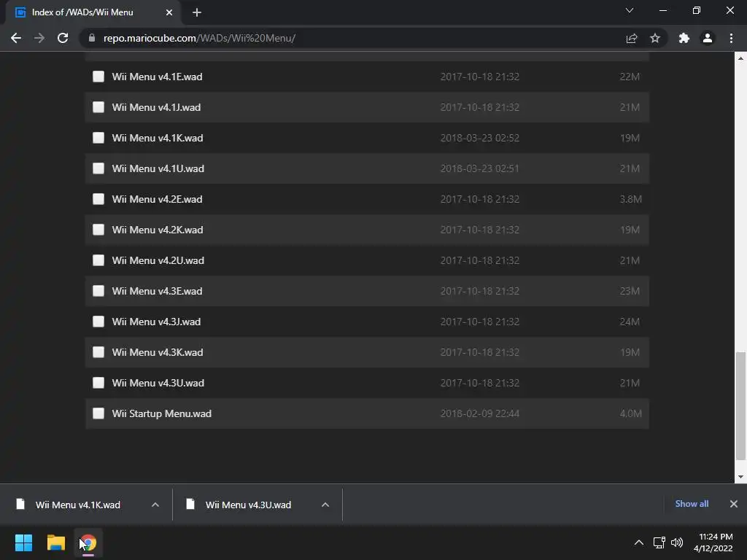Show hidden system tray icons
The image size is (747, 560).
coord(639,542)
